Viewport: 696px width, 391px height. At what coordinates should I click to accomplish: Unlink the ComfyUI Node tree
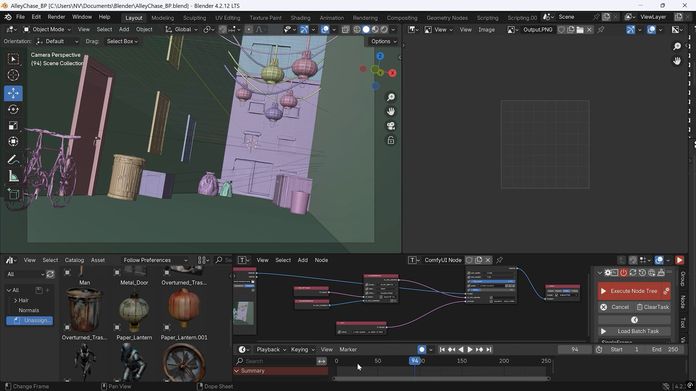(x=488, y=260)
